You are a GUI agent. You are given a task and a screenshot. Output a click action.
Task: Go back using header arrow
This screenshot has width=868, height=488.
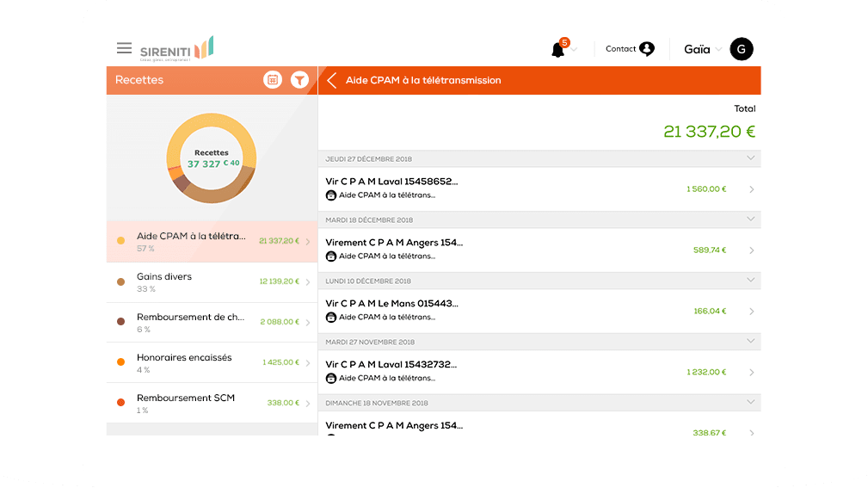click(332, 81)
